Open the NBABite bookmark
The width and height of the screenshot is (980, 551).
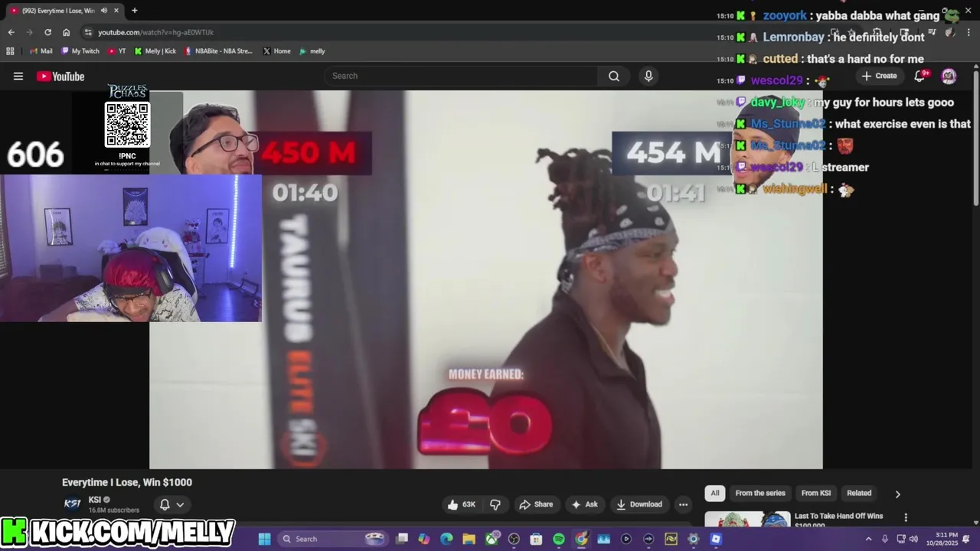[x=218, y=51]
